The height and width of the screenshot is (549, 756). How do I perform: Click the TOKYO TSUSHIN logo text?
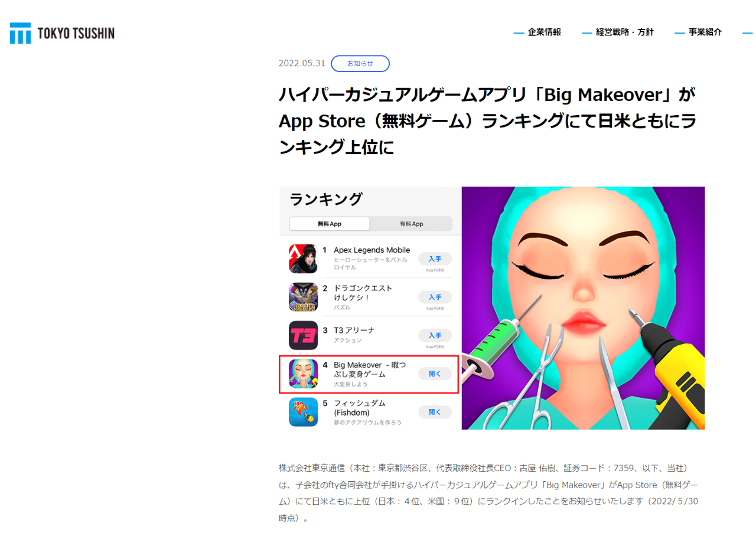(76, 34)
